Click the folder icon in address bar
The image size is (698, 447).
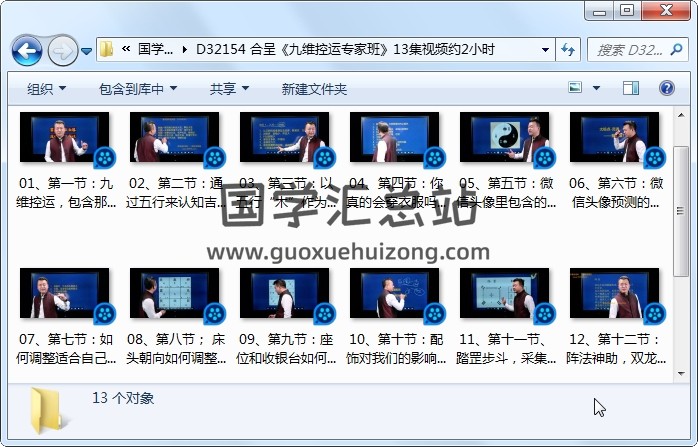[106, 49]
